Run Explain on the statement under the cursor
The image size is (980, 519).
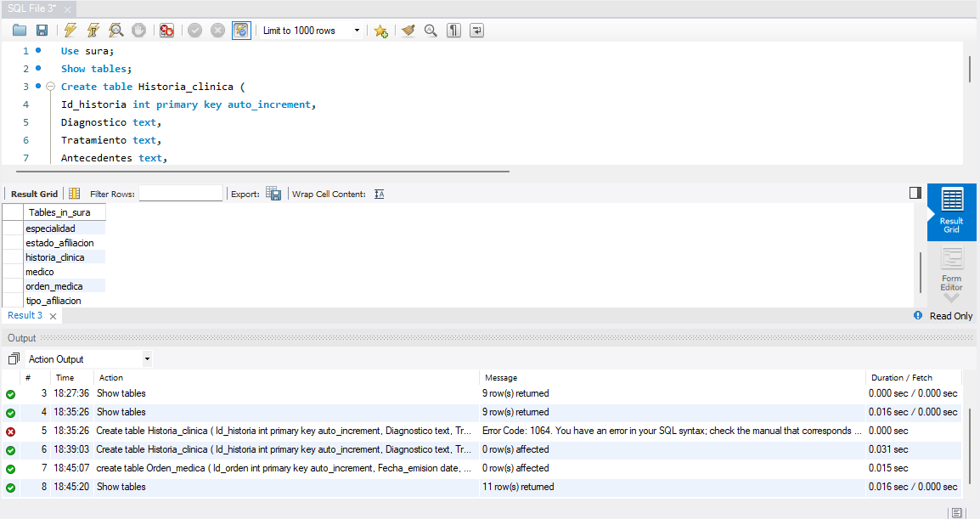coord(116,31)
